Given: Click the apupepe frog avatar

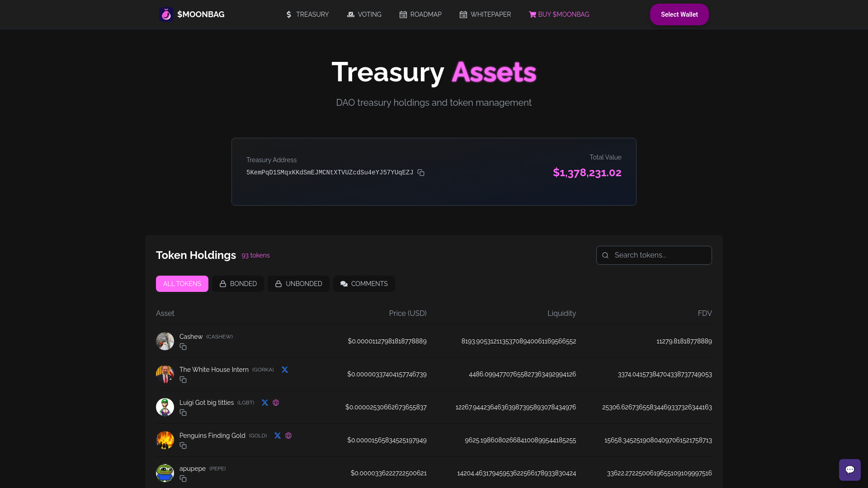Looking at the screenshot, I should coord(165,473).
